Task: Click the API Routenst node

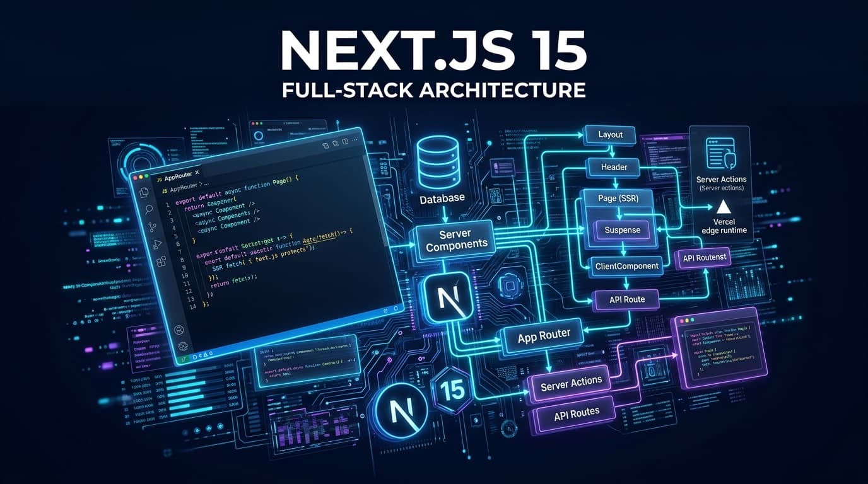Action: 705,256
